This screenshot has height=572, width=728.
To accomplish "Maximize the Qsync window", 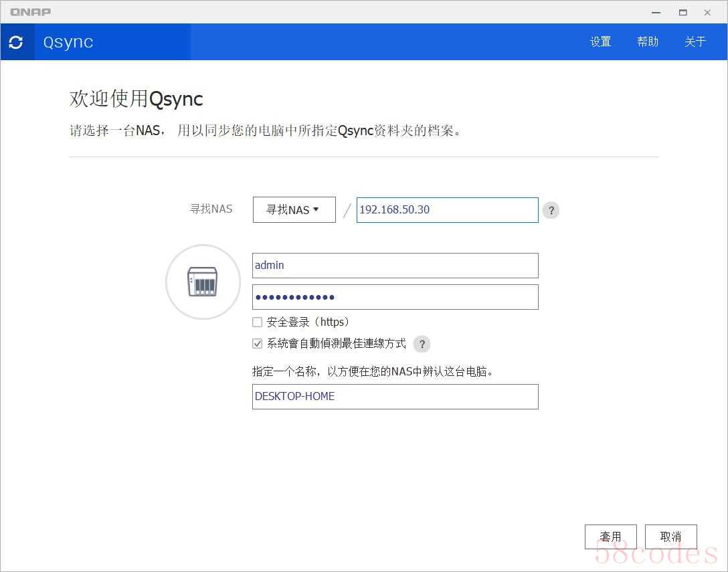I will click(683, 13).
